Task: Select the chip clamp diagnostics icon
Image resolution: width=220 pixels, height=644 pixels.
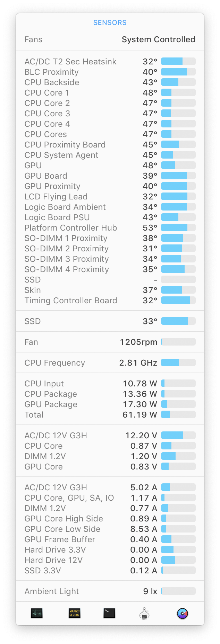Action: [x=145, y=613]
